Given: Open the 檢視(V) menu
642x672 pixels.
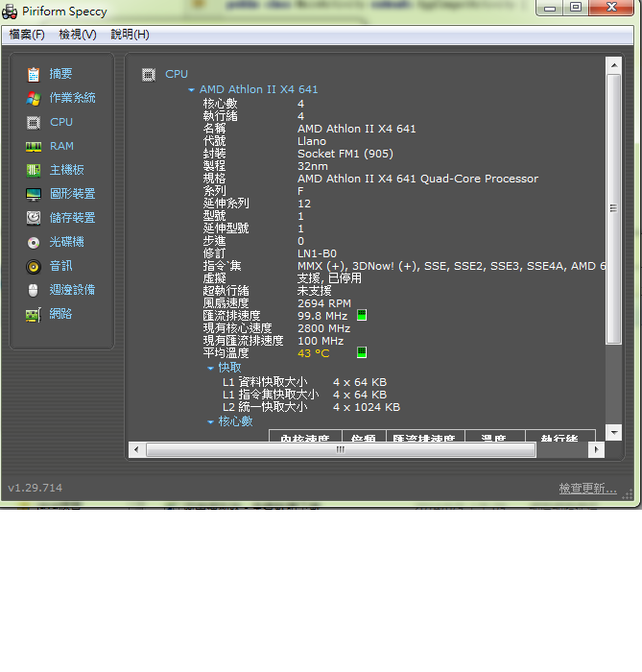Looking at the screenshot, I should (78, 35).
